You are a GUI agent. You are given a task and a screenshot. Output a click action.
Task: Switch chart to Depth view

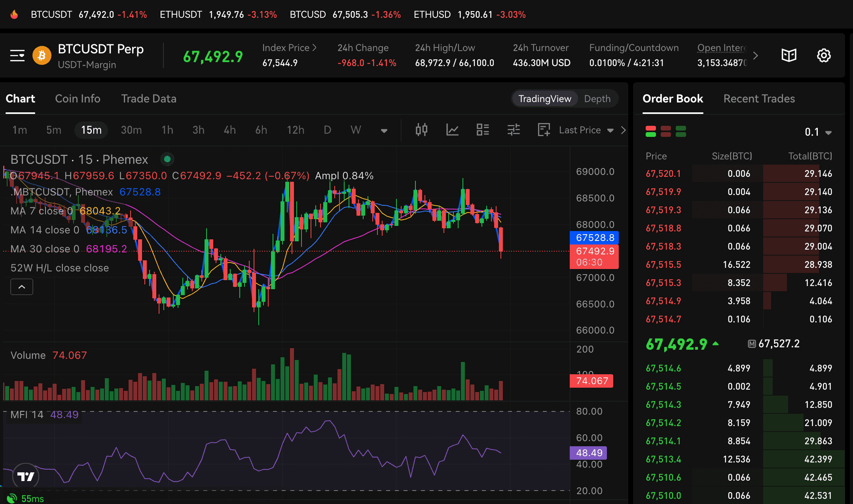597,99
